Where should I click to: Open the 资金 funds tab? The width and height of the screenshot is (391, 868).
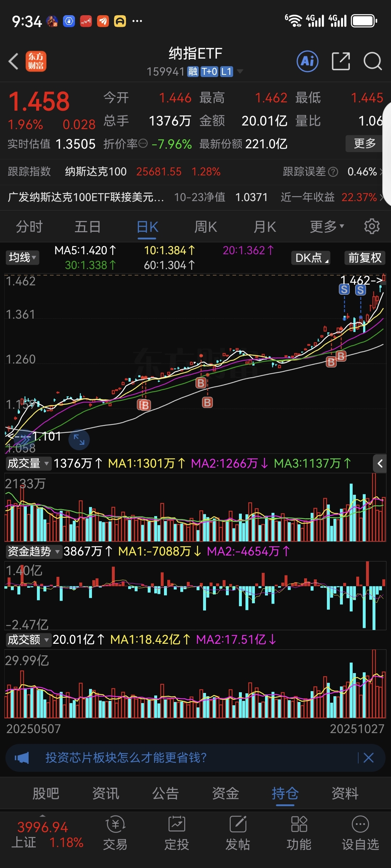pyautogui.click(x=226, y=793)
